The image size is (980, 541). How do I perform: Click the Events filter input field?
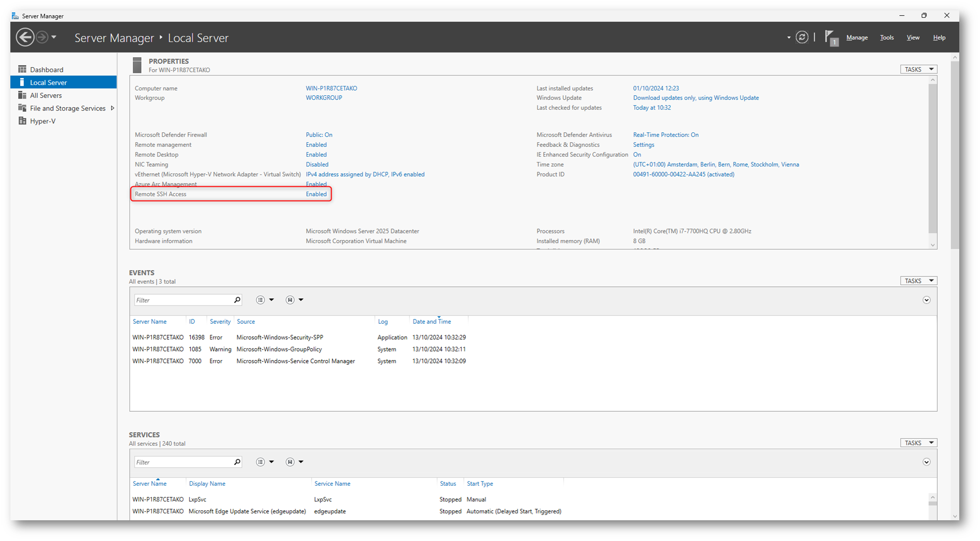click(x=183, y=300)
